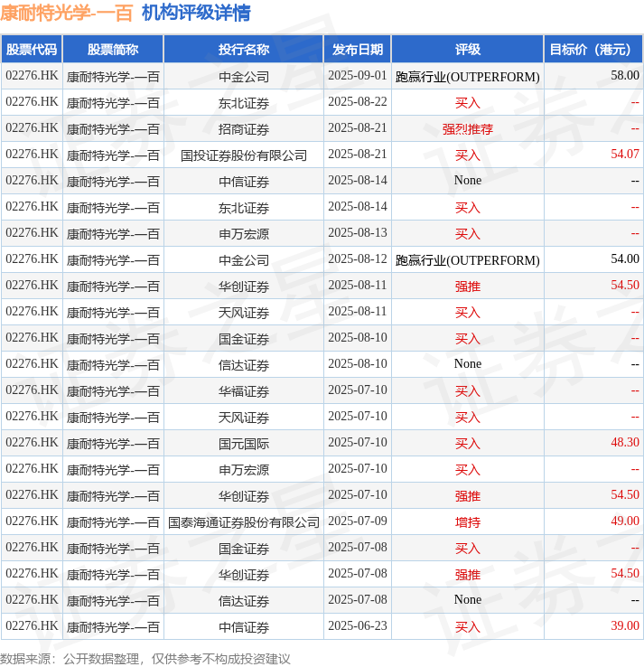The image size is (644, 667).
Task: Select target price 54.07
Action: (625, 155)
